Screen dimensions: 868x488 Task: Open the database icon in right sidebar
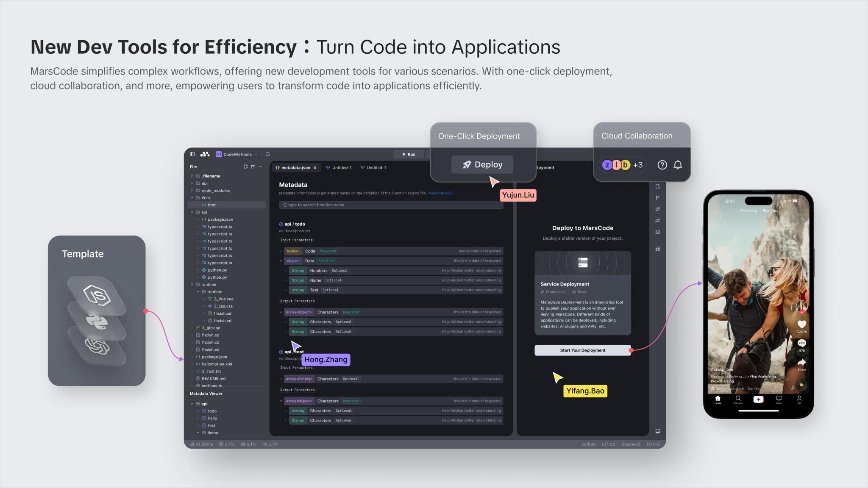tap(657, 232)
